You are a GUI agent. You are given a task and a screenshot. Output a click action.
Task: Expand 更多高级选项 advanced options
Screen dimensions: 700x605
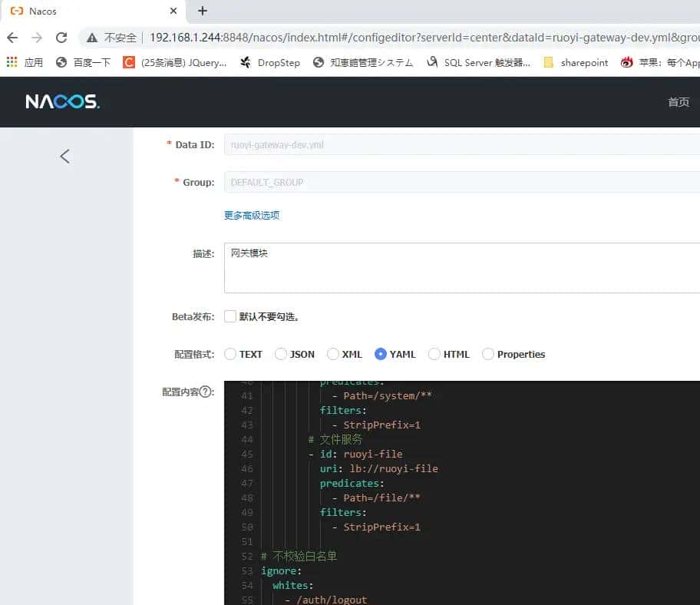[252, 215]
